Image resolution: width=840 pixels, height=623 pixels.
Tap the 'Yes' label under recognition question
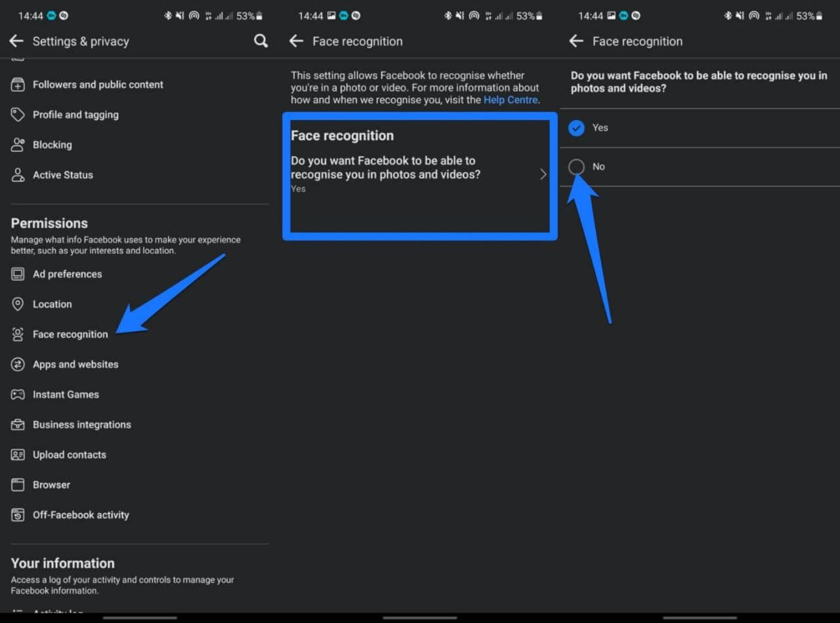pyautogui.click(x=298, y=189)
